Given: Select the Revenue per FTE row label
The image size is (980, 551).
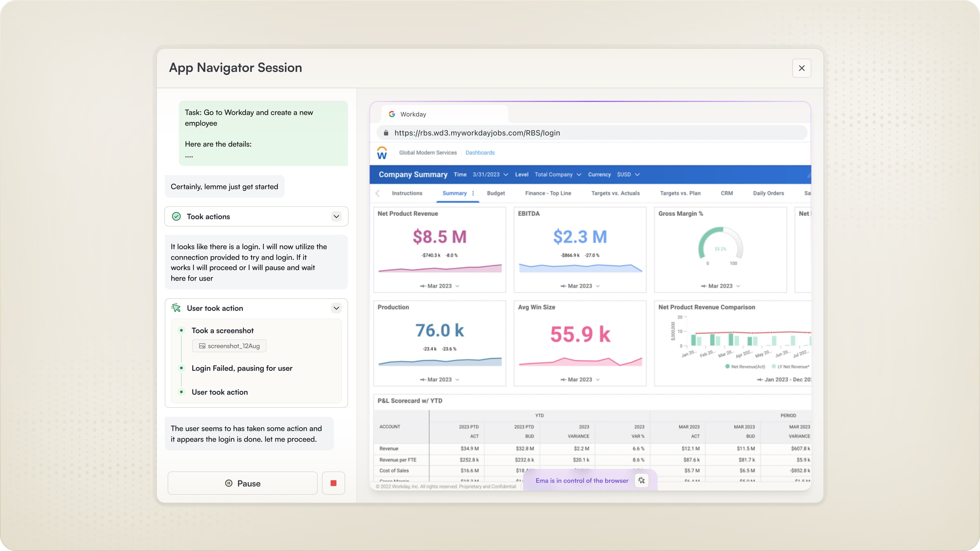Looking at the screenshot, I should coord(398,460).
